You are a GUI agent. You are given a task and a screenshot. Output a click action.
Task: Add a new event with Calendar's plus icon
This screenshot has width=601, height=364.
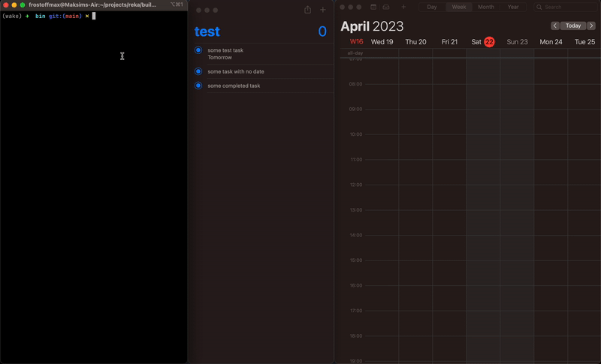point(403,7)
